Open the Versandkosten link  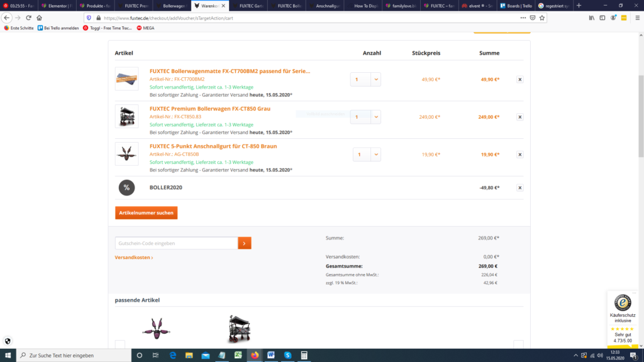(x=134, y=257)
